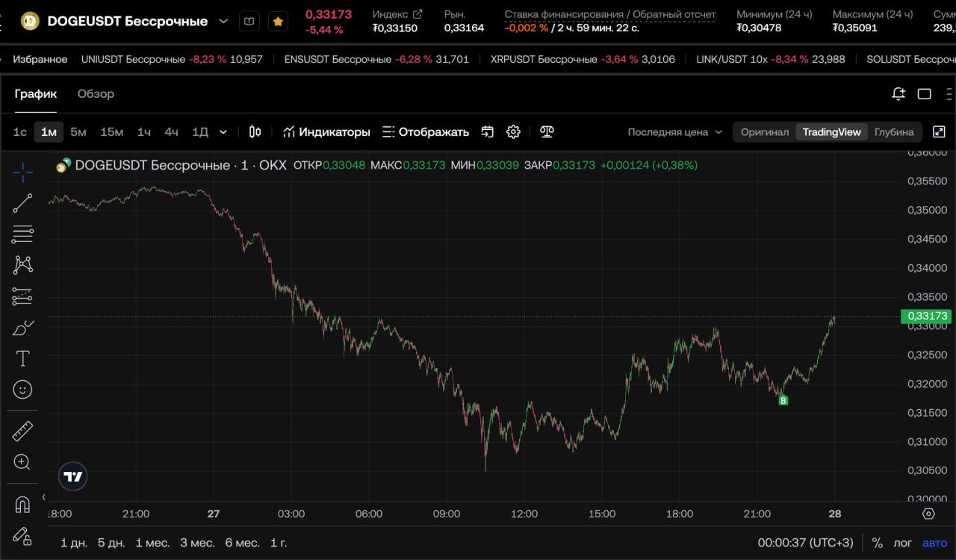Switch to the 5м timeframe
The height and width of the screenshot is (560, 956).
click(78, 132)
